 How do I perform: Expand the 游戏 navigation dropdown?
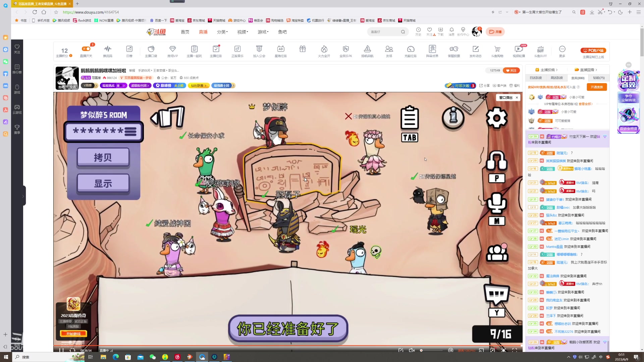click(263, 32)
